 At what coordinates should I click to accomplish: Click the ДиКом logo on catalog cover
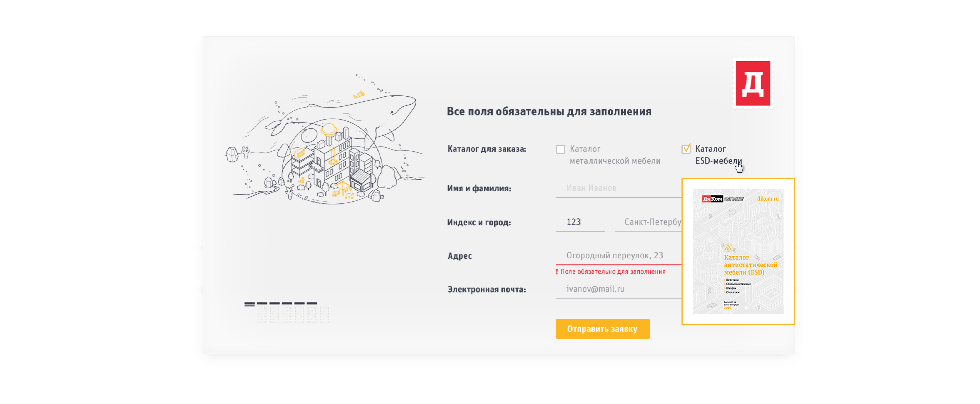tap(712, 199)
